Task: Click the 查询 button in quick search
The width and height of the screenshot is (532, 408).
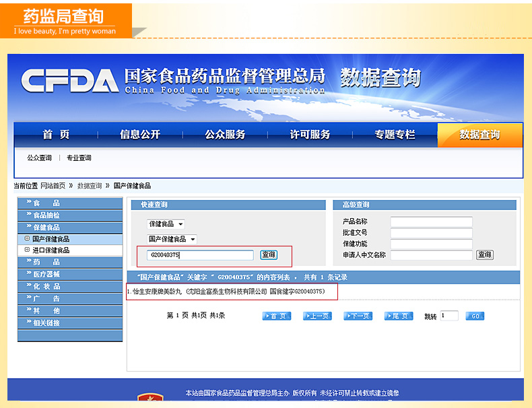Action: pos(269,254)
